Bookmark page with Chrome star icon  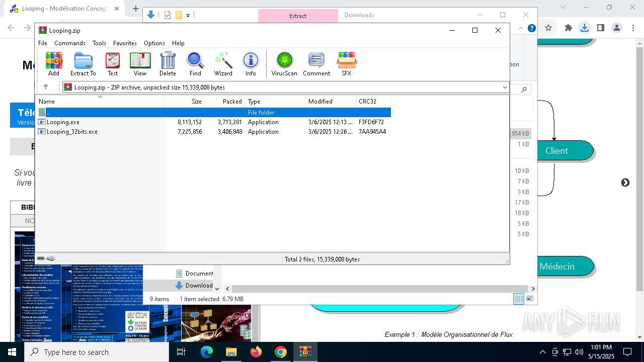tap(548, 28)
